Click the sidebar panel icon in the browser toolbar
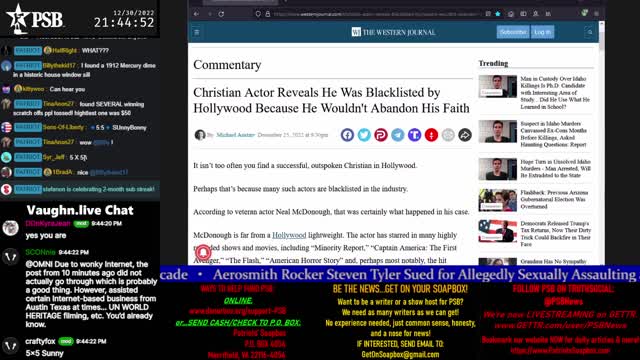Image resolution: width=640 pixels, height=360 pixels. click(x=523, y=14)
